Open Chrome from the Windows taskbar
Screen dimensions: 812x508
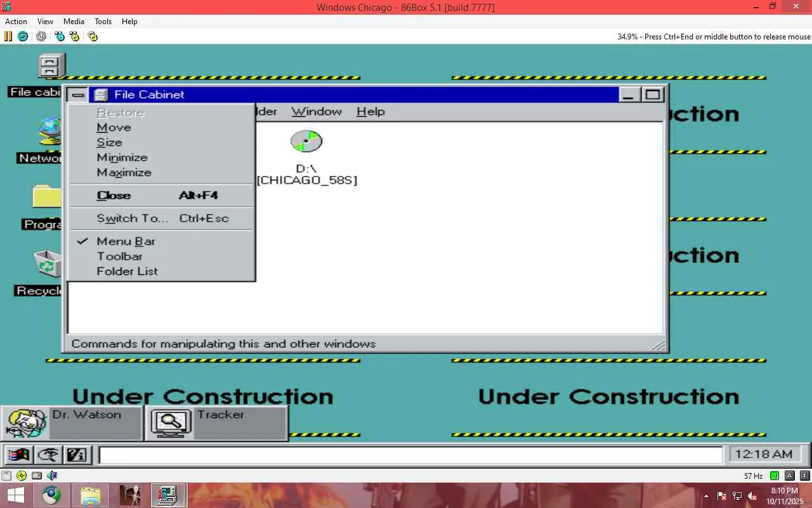51,495
